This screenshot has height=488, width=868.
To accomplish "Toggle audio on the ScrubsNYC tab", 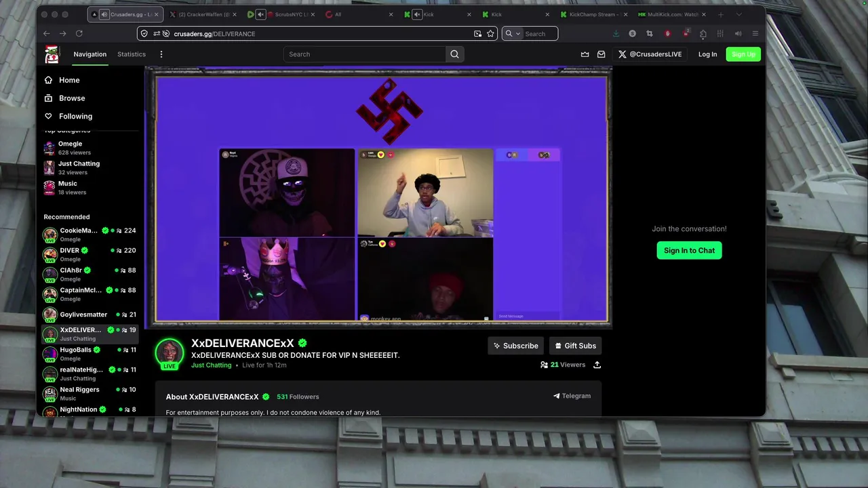I will tap(260, 14).
